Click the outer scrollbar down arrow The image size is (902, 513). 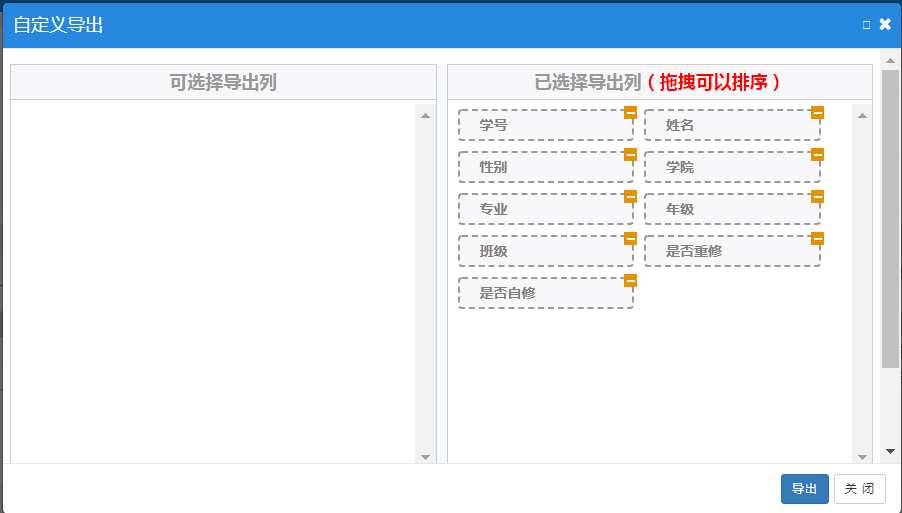[x=890, y=453]
